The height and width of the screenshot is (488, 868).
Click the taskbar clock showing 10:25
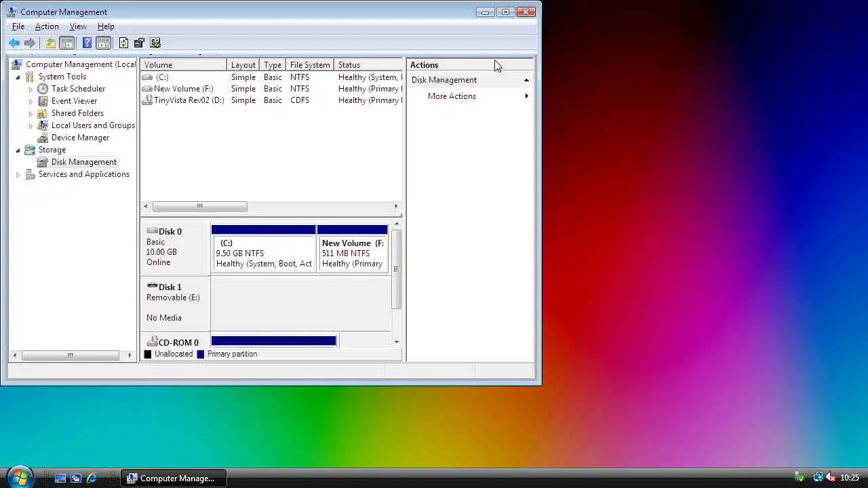(850, 478)
